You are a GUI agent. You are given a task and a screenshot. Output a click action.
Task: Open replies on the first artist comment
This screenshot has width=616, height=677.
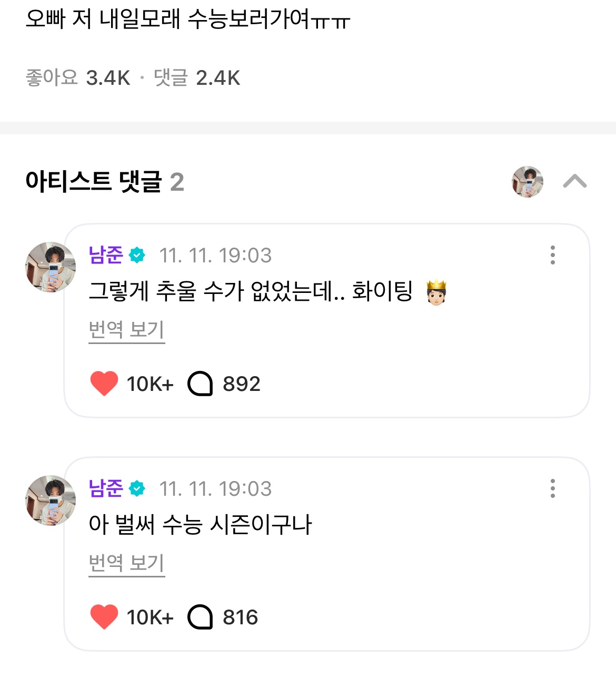click(x=200, y=384)
